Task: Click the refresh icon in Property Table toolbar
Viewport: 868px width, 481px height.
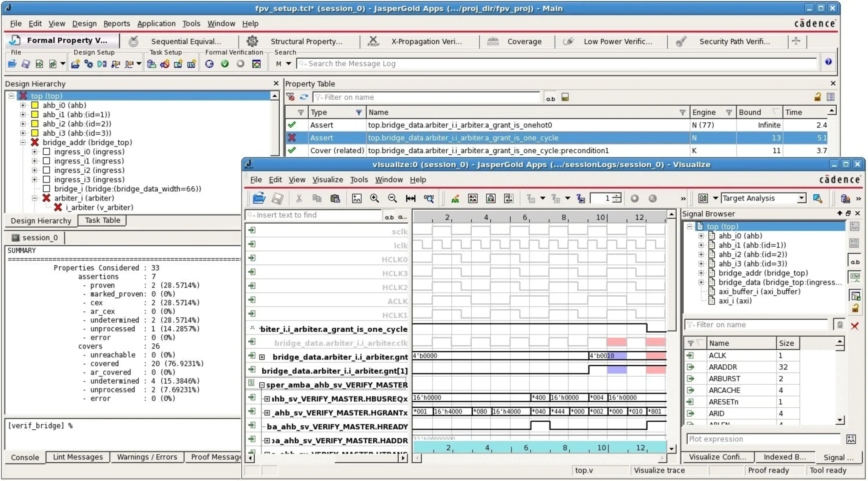Action: pyautogui.click(x=304, y=97)
